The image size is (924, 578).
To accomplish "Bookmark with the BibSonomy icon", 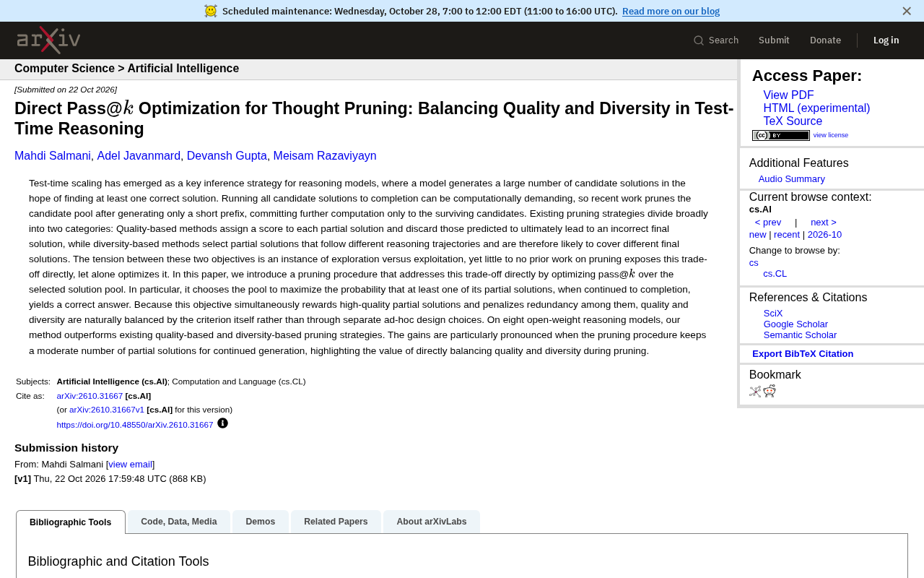I will click(755, 392).
